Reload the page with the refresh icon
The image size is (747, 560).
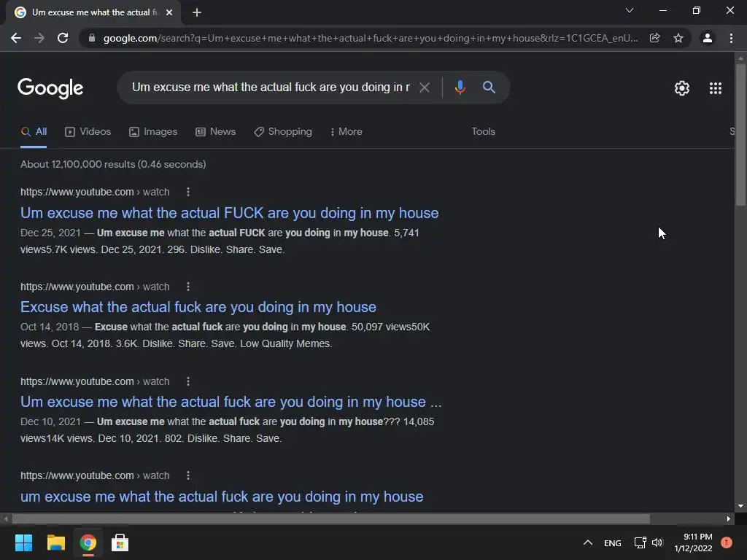click(x=63, y=38)
